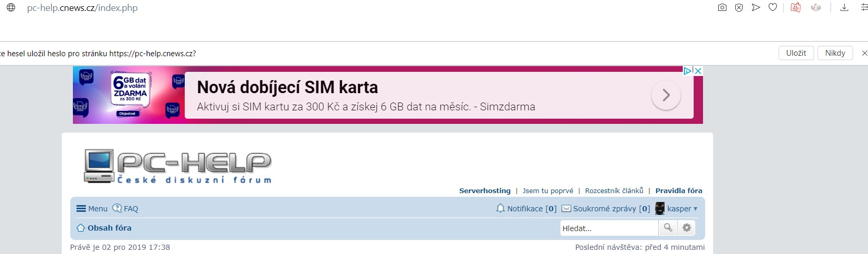The height and width of the screenshot is (254, 868).
Task: Click the send arrow icon in address bar
Action: [x=756, y=7]
